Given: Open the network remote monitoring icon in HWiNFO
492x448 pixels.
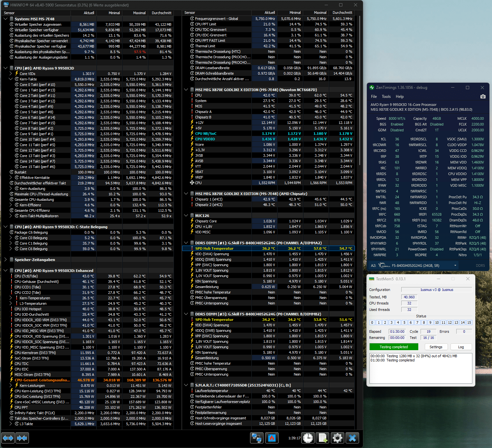Looking at the screenshot, I should [x=257, y=438].
